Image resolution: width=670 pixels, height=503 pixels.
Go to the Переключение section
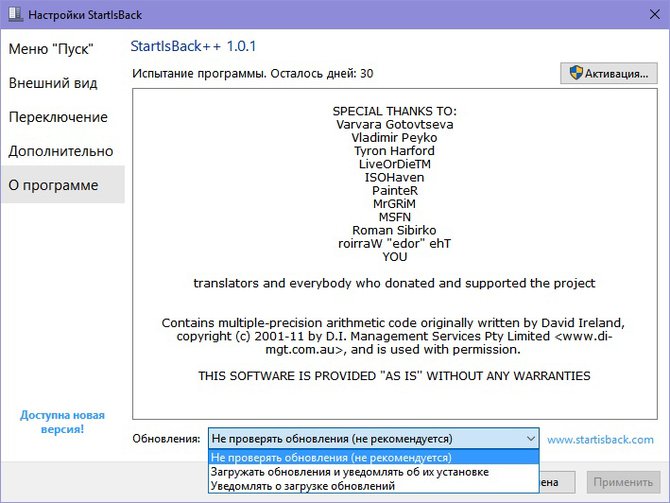pos(58,117)
